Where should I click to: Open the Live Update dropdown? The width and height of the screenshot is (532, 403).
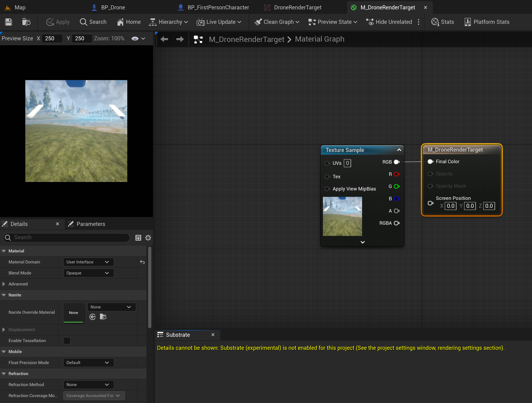[219, 22]
